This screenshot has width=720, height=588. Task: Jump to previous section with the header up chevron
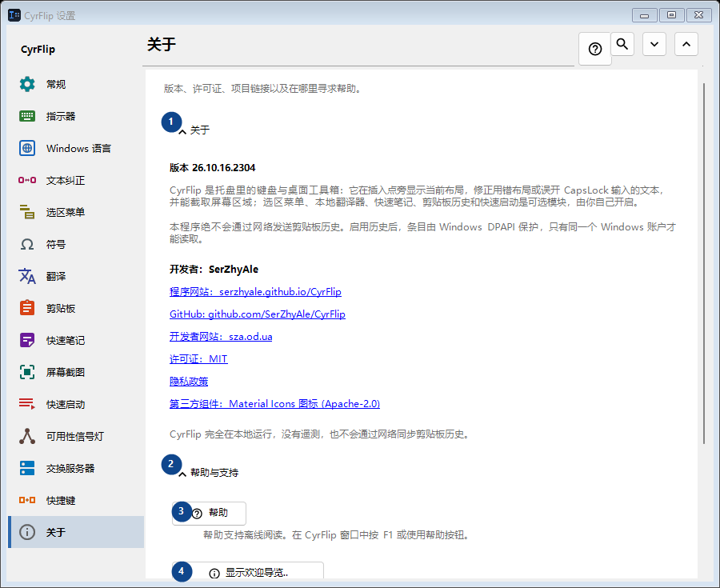tap(686, 44)
